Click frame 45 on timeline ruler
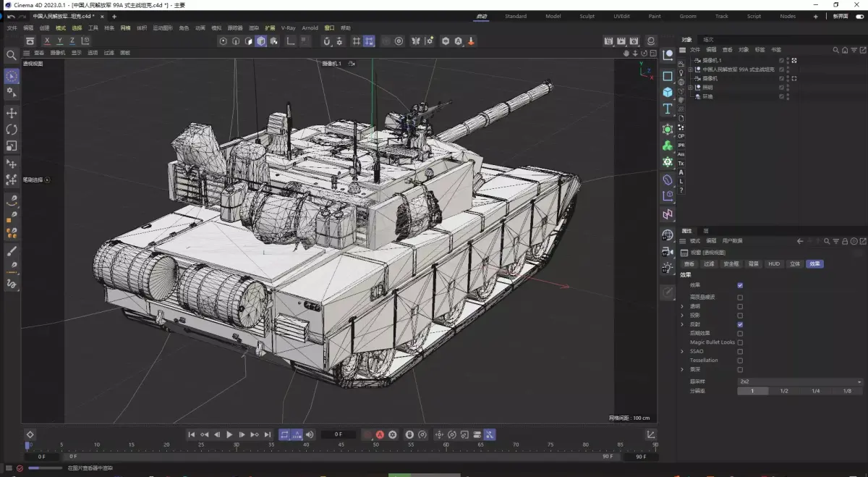The height and width of the screenshot is (477, 868). pos(341,445)
